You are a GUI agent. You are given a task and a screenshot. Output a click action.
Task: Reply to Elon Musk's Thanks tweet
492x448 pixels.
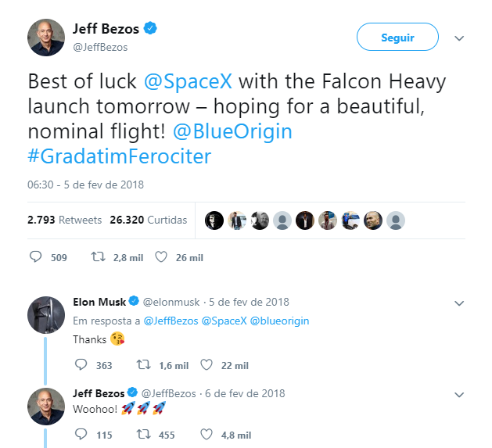81,364
